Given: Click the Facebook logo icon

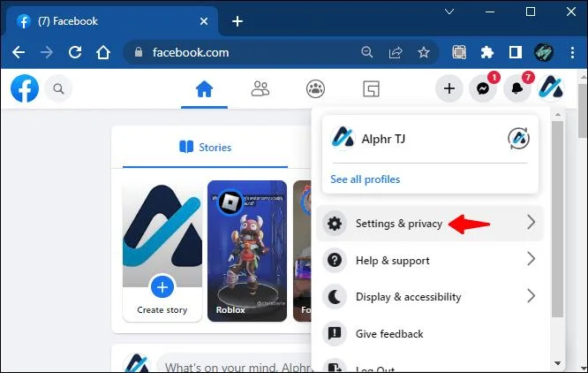Looking at the screenshot, I should point(25,88).
